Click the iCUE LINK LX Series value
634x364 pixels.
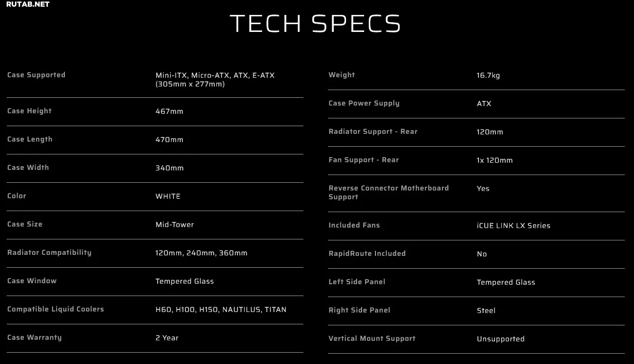pos(513,226)
